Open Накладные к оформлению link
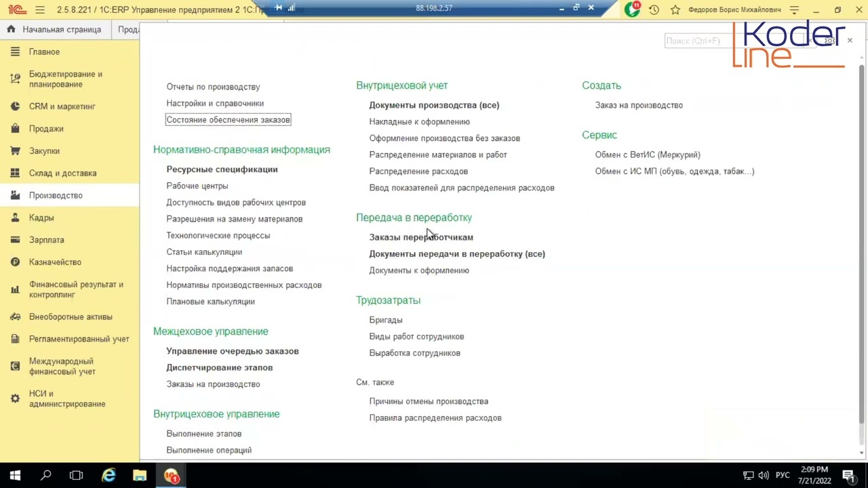The image size is (868, 488). click(419, 122)
